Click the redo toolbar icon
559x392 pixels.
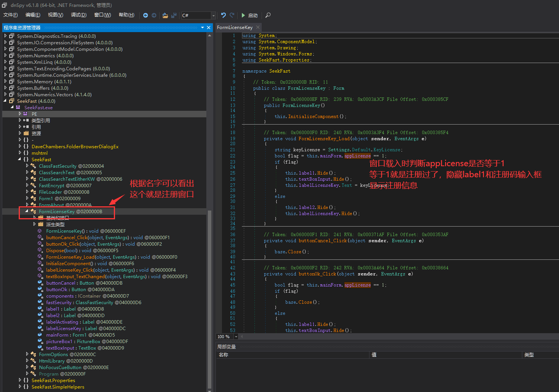pos(232,15)
